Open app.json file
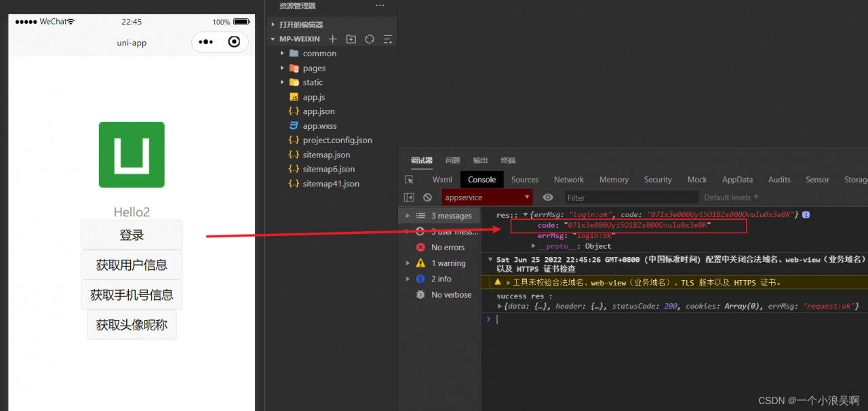Viewport: 868px width, 411px height. tap(319, 111)
